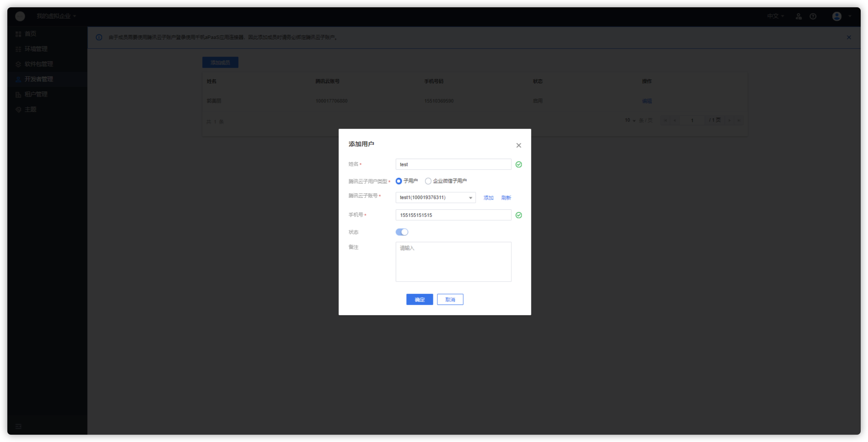
Task: Click the 启用 status cell
Action: coord(538,101)
